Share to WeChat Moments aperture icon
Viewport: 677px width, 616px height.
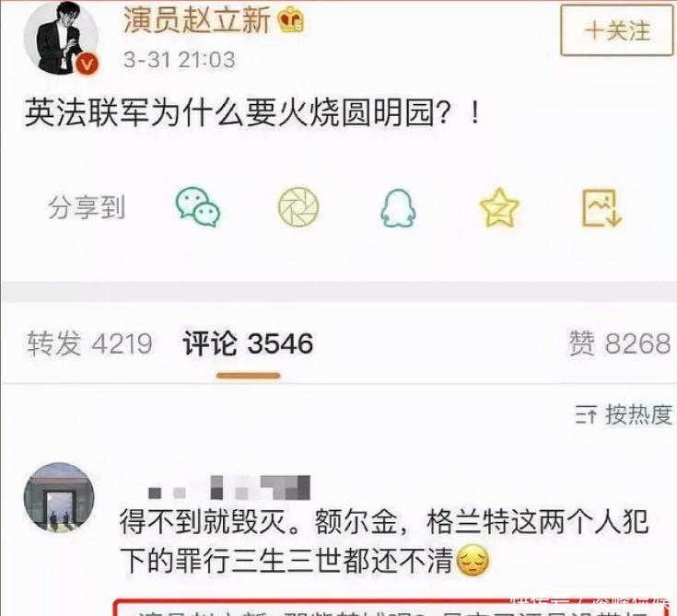click(298, 207)
